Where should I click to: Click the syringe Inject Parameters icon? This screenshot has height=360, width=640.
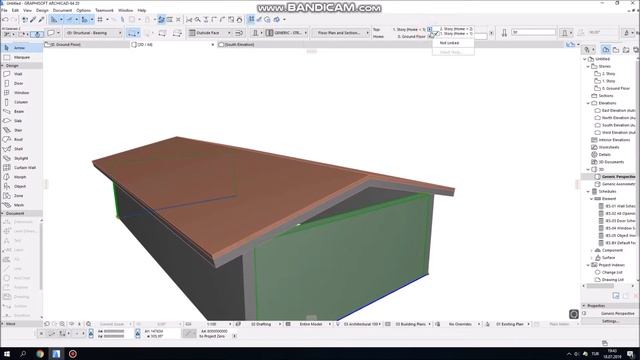[41, 20]
